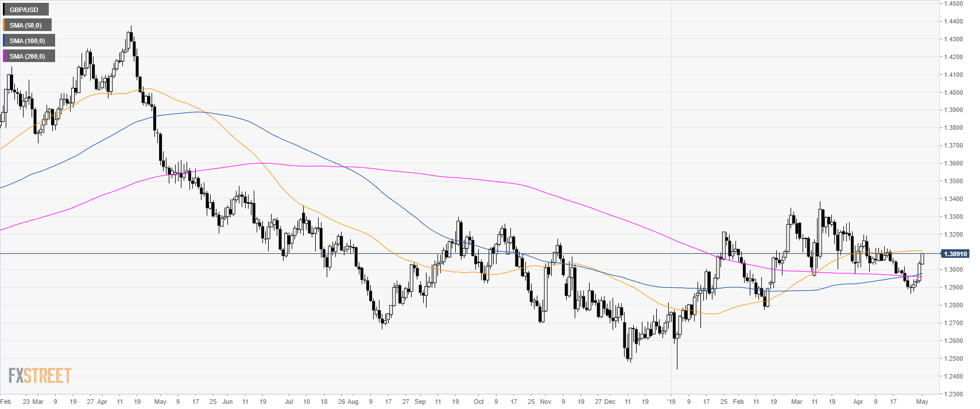Screen dimensions: 980x409
Task: Click the Jul label on the time axis
Action: tap(289, 402)
